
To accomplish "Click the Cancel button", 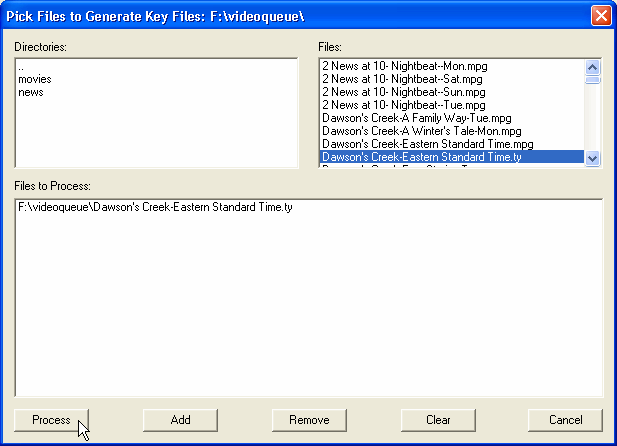I will (x=565, y=420).
